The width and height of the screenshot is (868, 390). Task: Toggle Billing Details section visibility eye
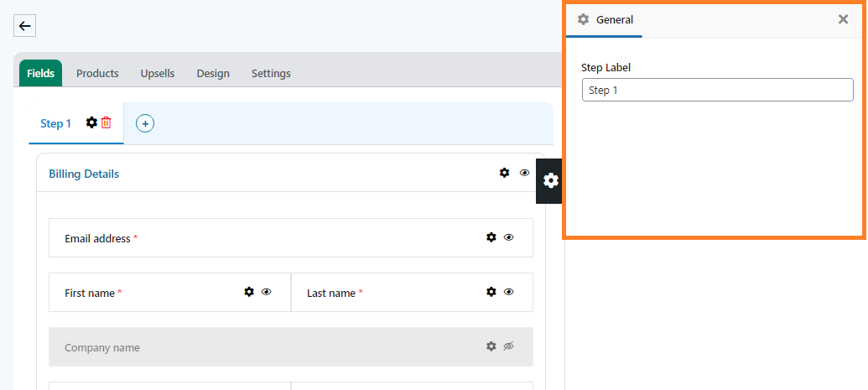pos(524,173)
